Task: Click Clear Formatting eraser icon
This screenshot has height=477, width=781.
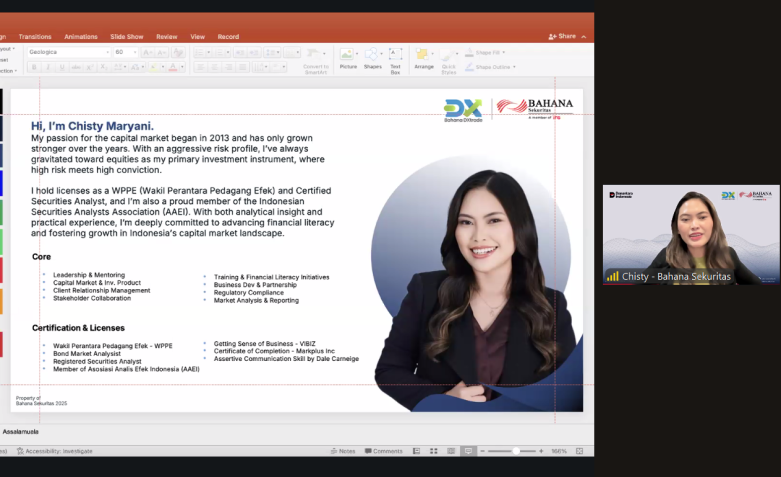Action: click(x=178, y=52)
